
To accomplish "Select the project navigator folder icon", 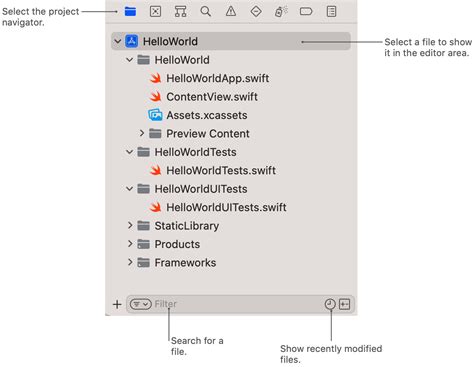I will click(x=130, y=11).
